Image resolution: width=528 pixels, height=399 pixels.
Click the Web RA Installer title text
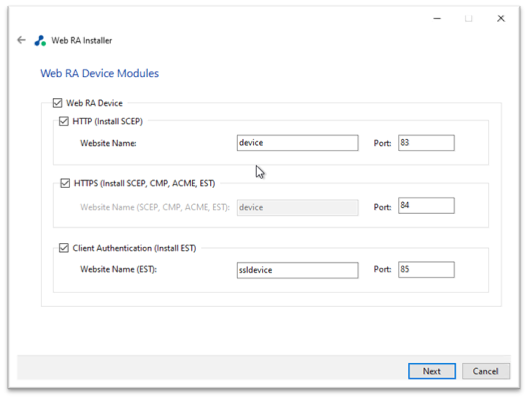(x=81, y=40)
